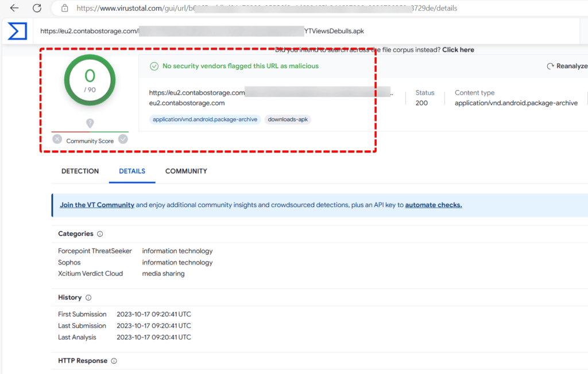Click the green check icon beside vendor verdict
588x374 pixels.
point(154,67)
